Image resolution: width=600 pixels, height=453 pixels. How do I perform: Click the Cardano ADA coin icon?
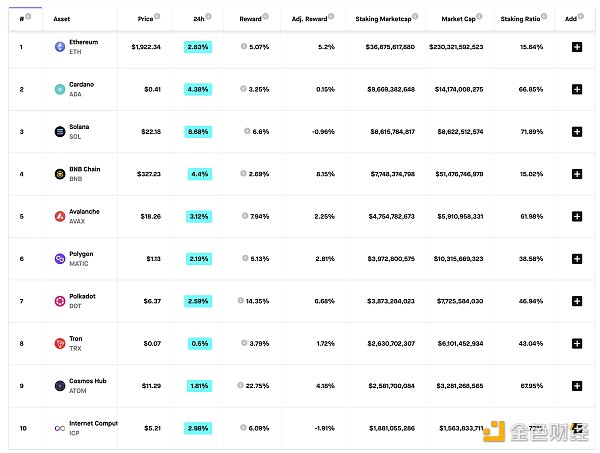tap(60, 89)
